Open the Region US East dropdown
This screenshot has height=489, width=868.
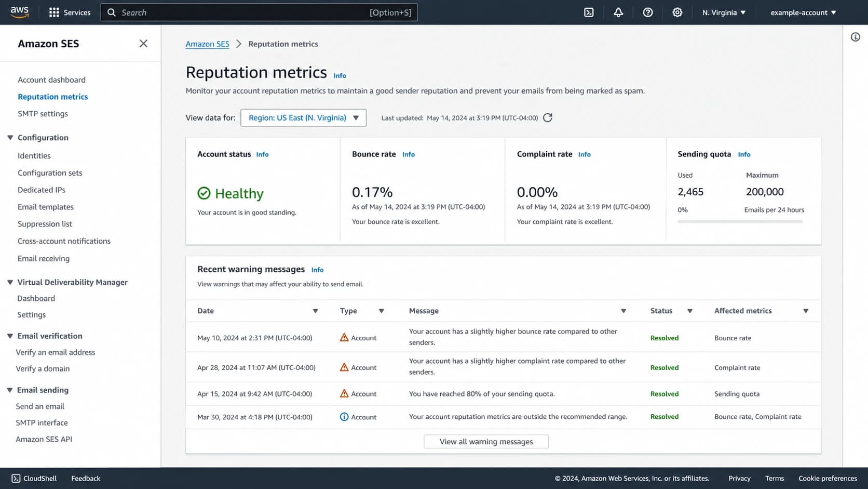303,118
